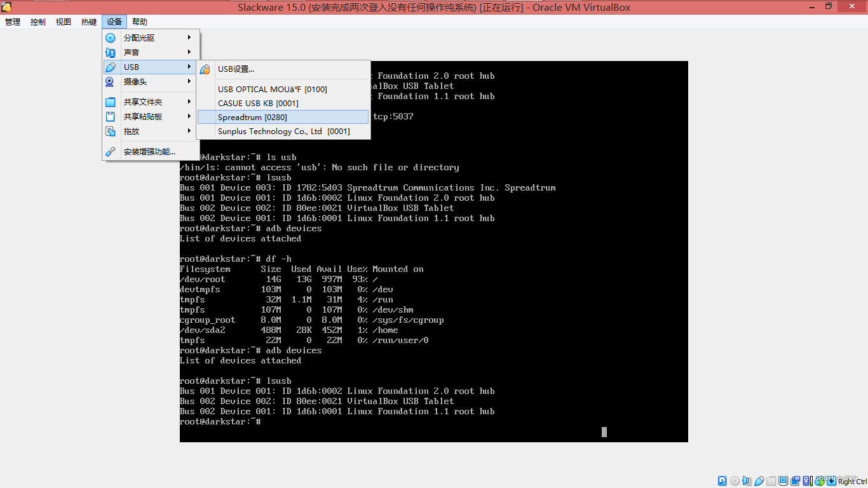Viewport: 868px width, 488px height.
Task: Attach the Spreadtrum [0280] USB device
Action: pos(254,117)
